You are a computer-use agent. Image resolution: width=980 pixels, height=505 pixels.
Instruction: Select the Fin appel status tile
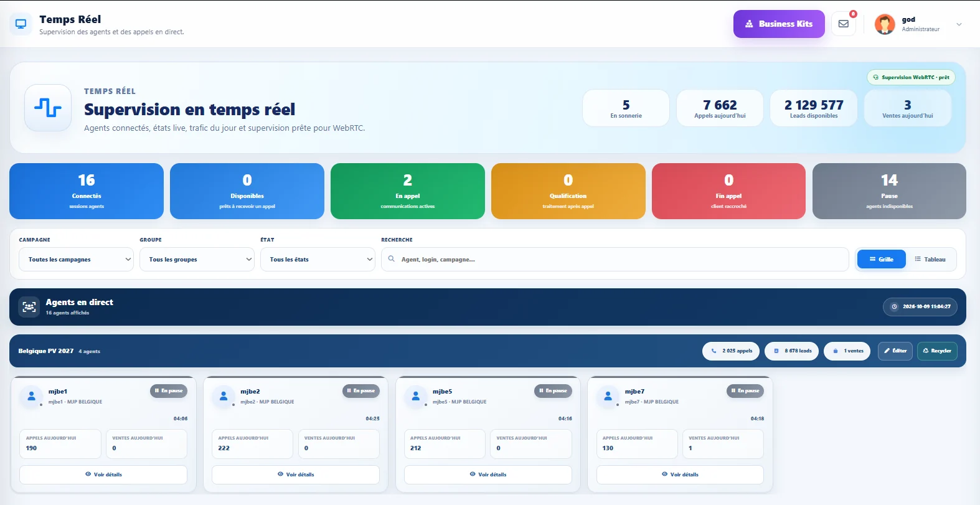pos(729,191)
